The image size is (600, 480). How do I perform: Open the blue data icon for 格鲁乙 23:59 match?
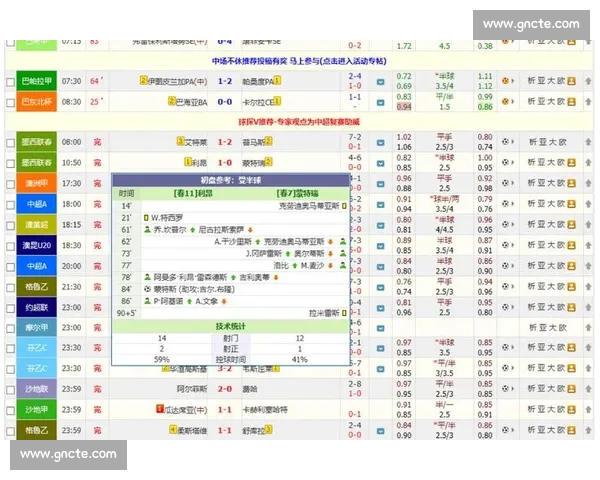point(380,431)
